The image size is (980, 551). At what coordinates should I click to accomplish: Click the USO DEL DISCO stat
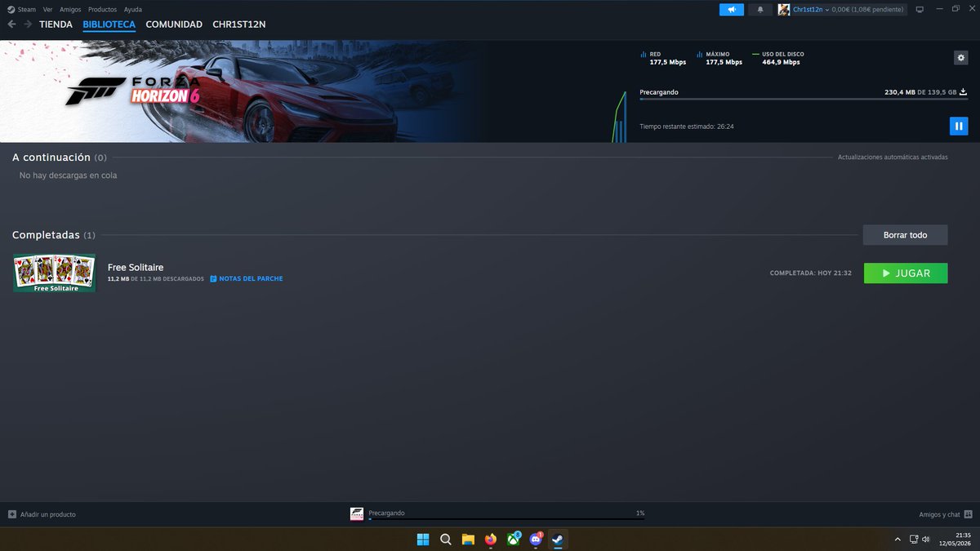point(778,58)
